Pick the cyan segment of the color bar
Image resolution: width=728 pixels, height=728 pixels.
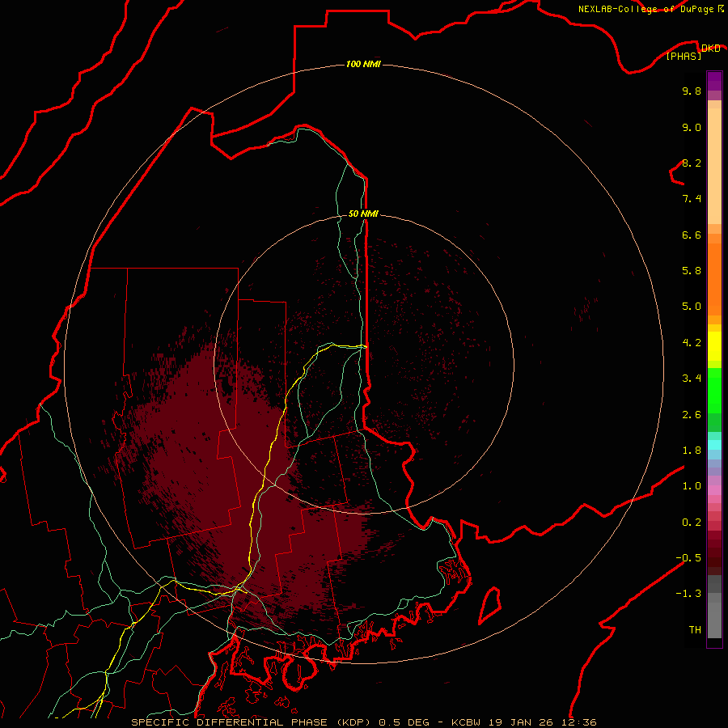click(714, 445)
